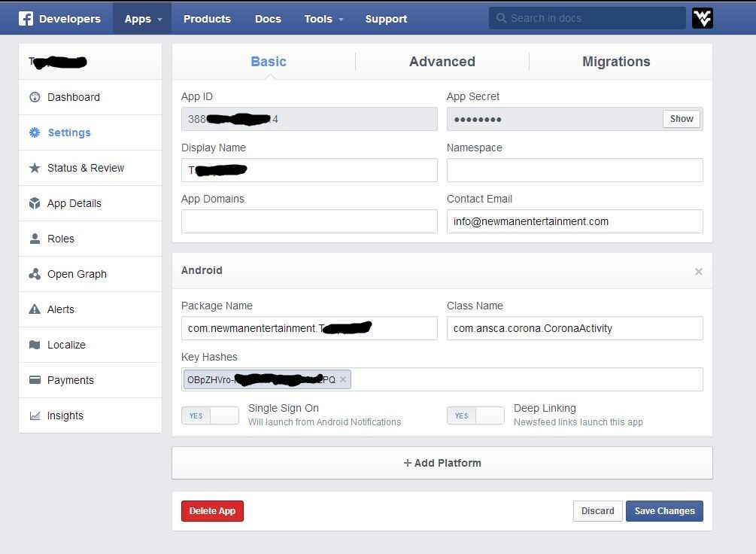756x554 pixels.
Task: Click the Localize flag icon
Action: click(35, 345)
